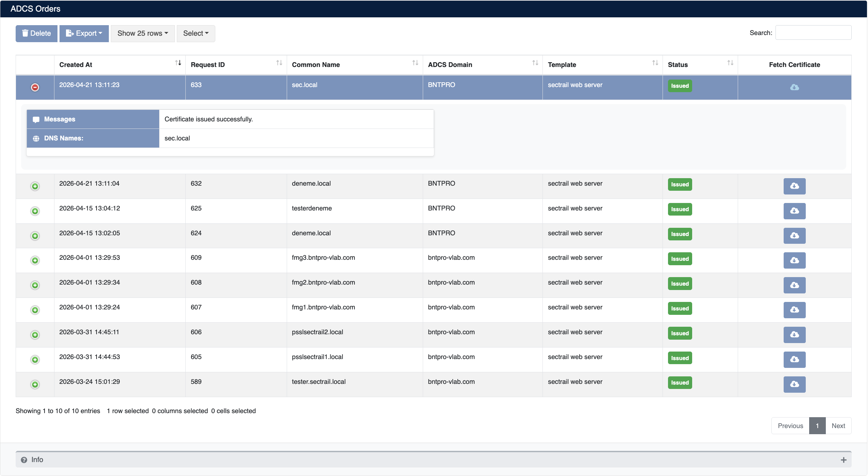
Task: Focus the Search input field
Action: click(x=813, y=33)
